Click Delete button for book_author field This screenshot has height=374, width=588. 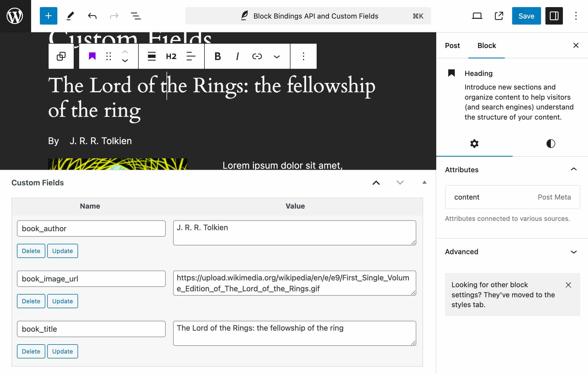[31, 251]
